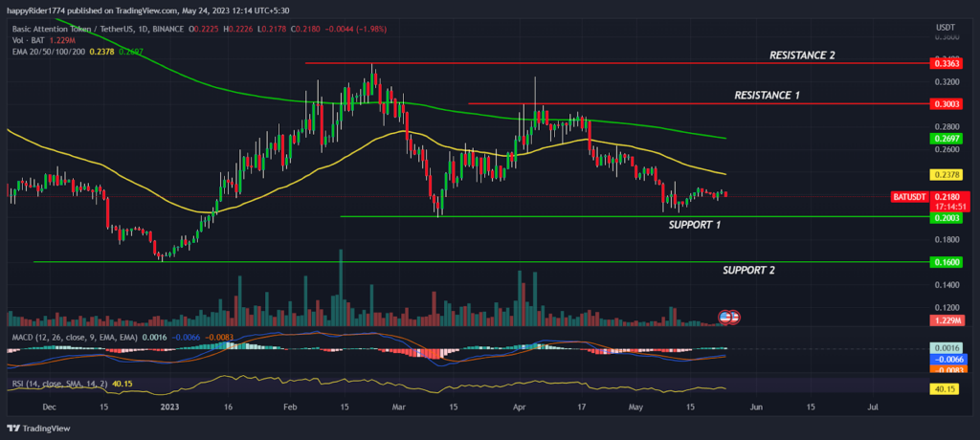980x440 pixels.
Task: Click the happyRider1774 published header text
Action: pyautogui.click(x=147, y=10)
